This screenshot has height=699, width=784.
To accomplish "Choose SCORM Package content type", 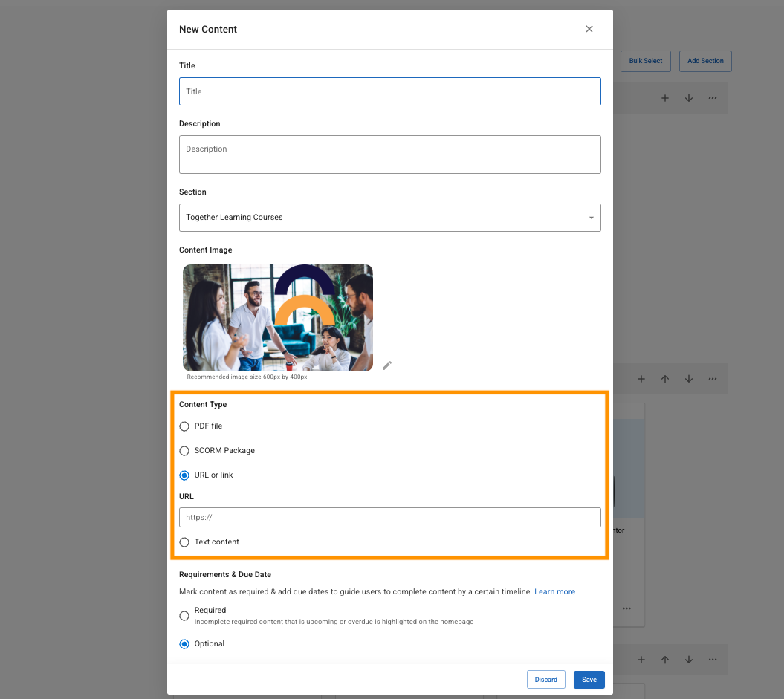I will point(184,451).
